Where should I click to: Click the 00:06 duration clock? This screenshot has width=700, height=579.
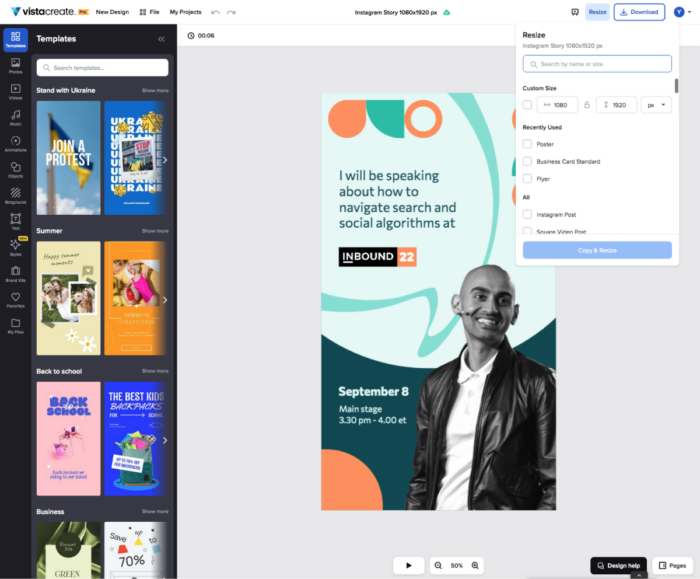pos(201,36)
